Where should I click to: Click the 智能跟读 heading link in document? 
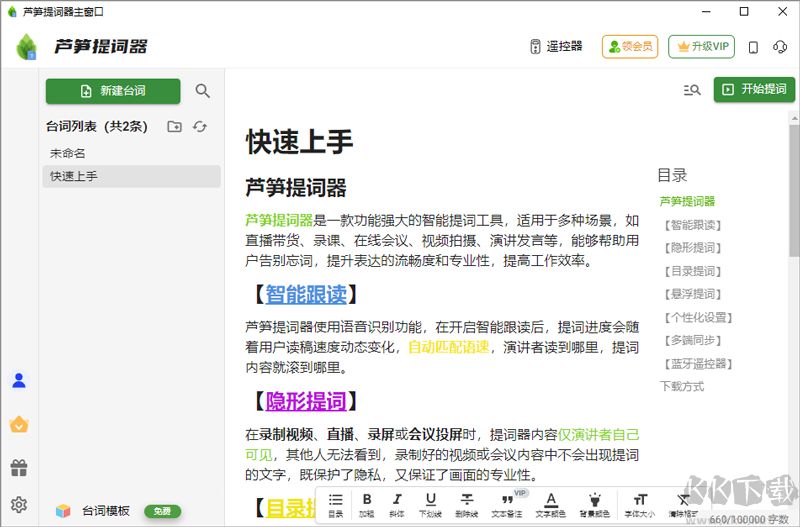(306, 295)
